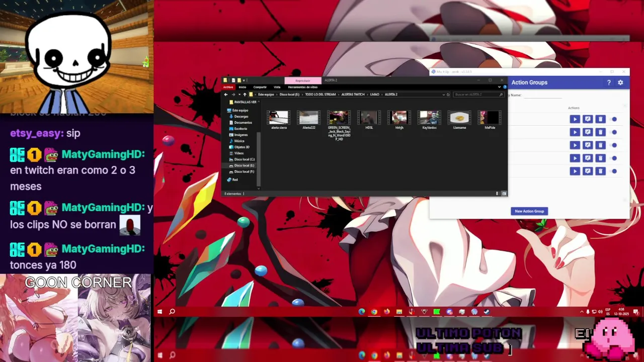Navigate to TODO LO DEL STREAM breadcrumb

click(320, 95)
